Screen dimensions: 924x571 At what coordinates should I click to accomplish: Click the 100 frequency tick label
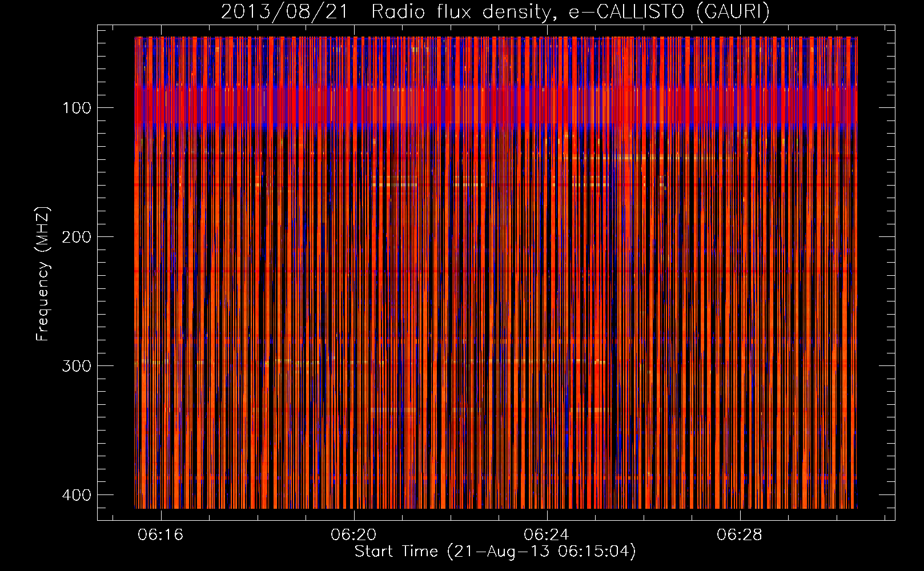pos(77,108)
